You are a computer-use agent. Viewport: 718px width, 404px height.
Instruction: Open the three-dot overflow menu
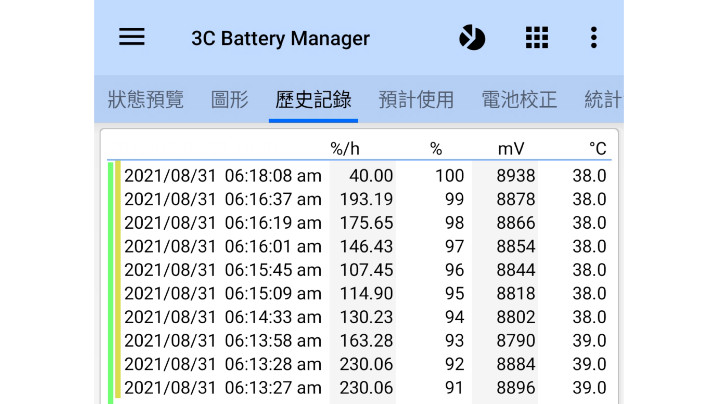tap(593, 37)
